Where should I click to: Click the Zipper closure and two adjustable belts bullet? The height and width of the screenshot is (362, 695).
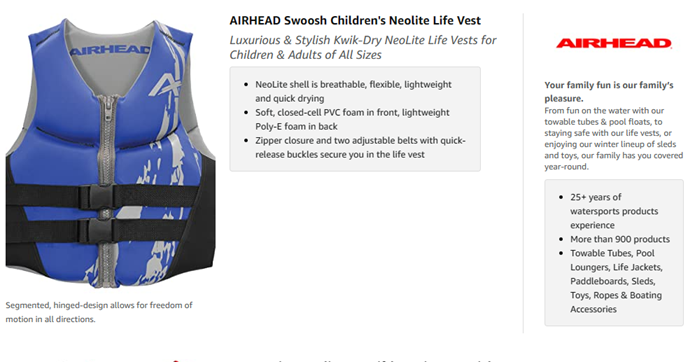click(360, 147)
